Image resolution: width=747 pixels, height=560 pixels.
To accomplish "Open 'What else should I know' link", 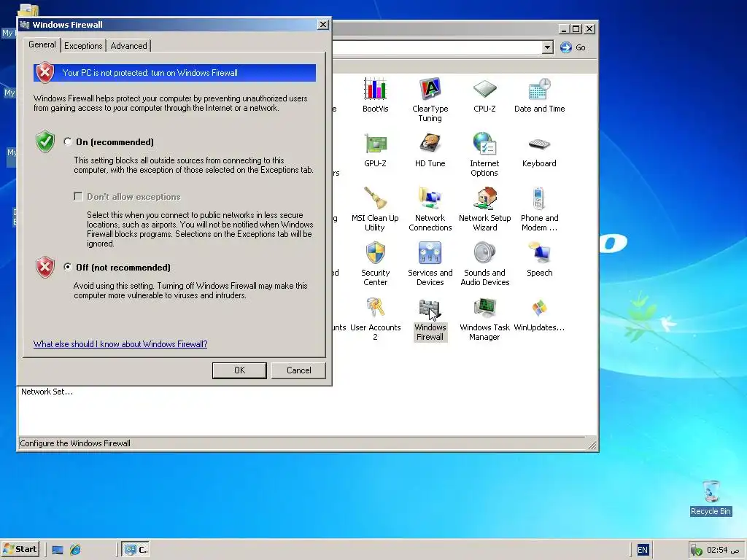I will click(x=120, y=344).
